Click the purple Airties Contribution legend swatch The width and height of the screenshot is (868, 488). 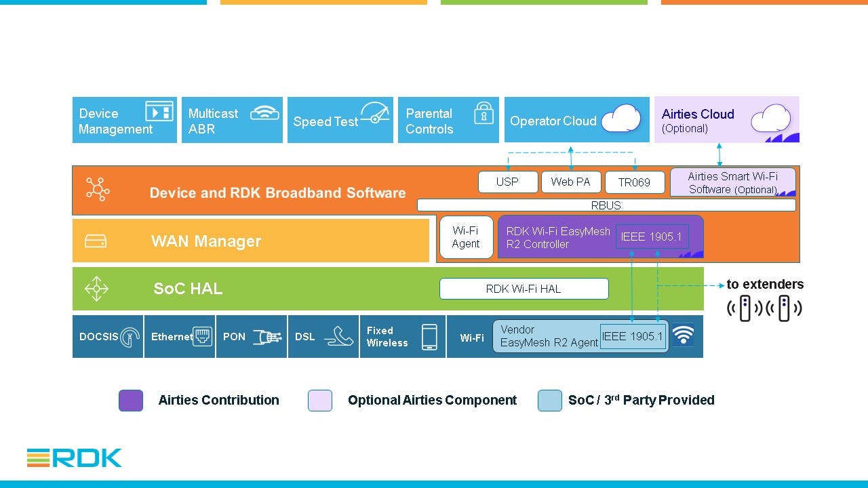tap(131, 401)
